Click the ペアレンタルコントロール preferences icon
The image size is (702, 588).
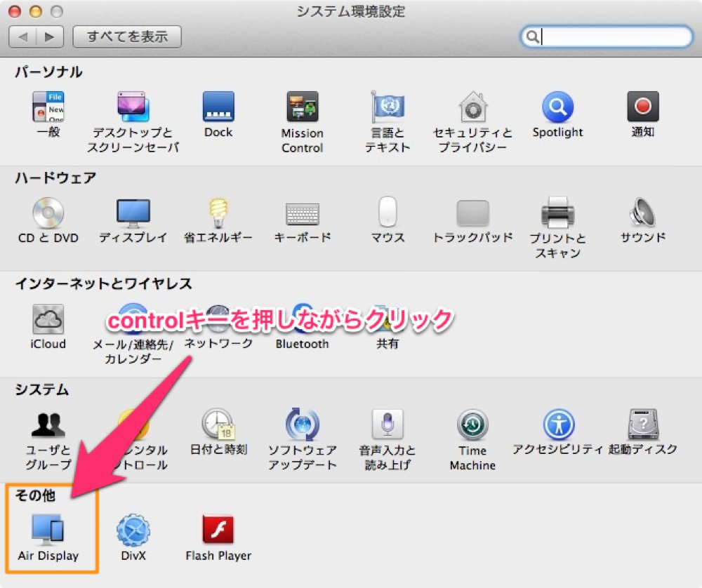(133, 424)
